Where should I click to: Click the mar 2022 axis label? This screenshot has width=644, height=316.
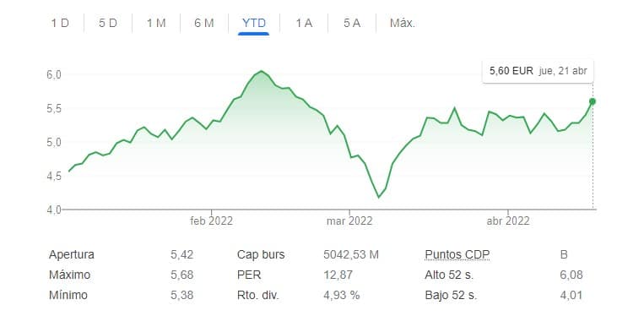coord(349,221)
